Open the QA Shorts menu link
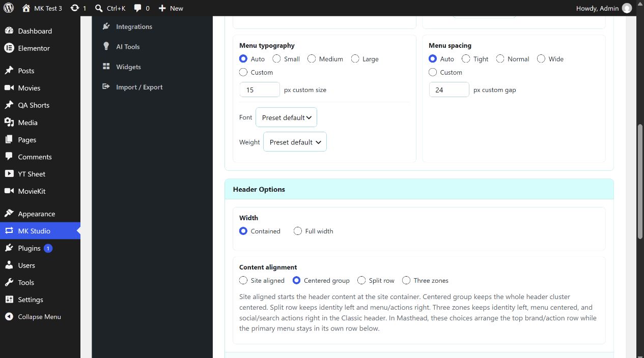The height and width of the screenshot is (358, 644). tap(34, 105)
